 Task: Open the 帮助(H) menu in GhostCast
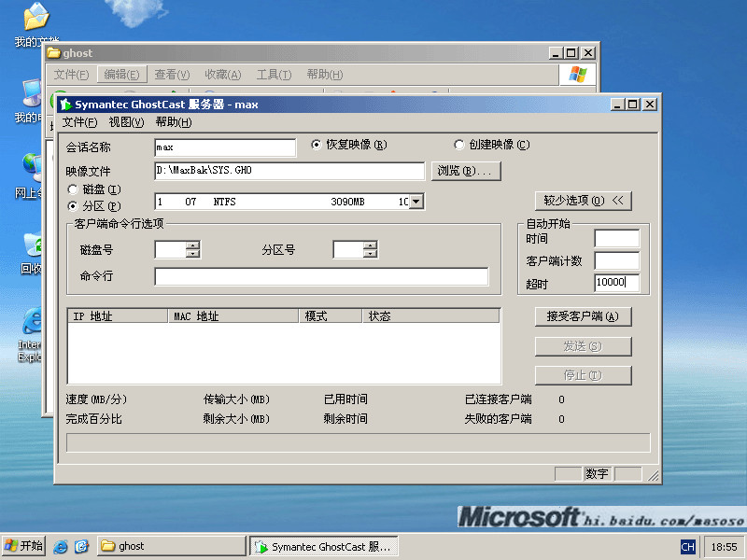point(173,122)
